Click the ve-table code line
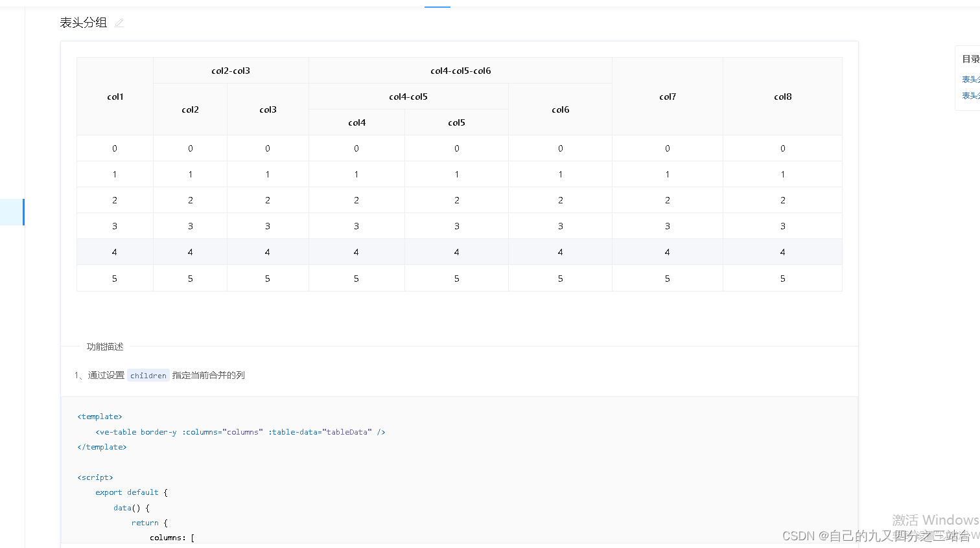Screen dimensions: 980x548 (x=240, y=432)
